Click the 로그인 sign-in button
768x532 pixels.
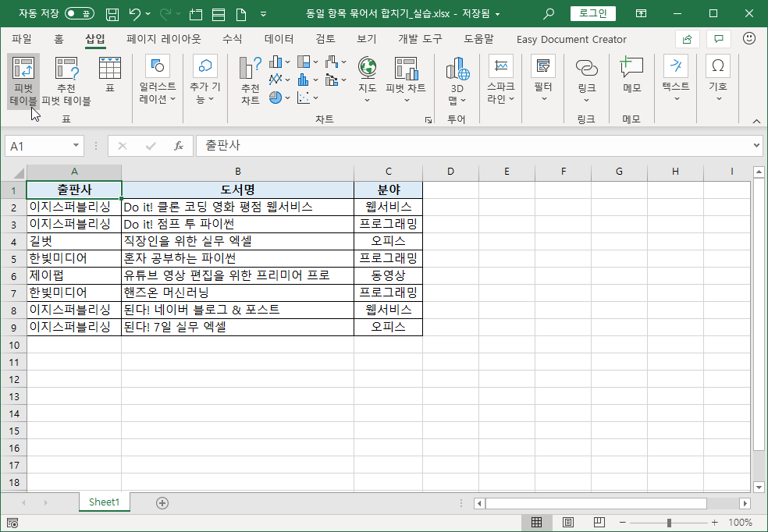(592, 13)
